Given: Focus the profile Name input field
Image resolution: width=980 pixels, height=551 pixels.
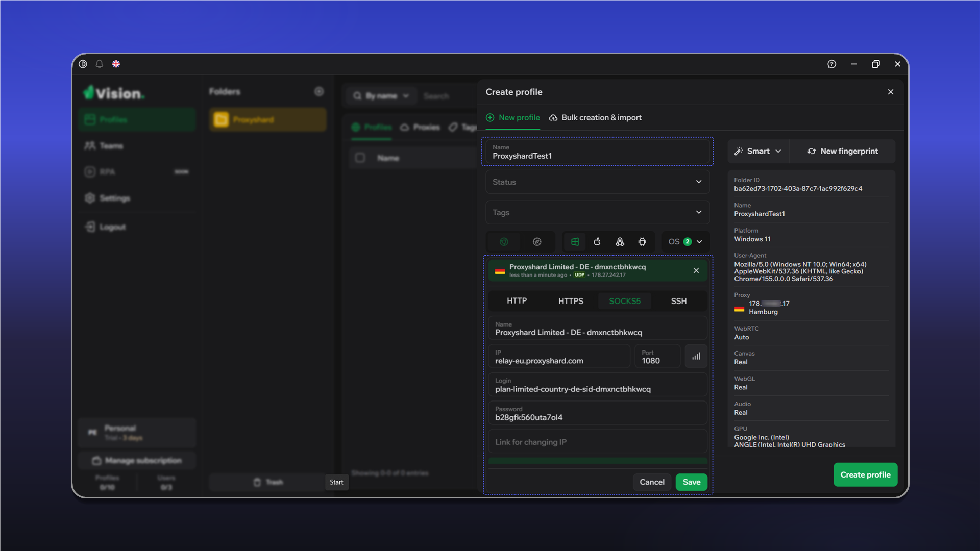Looking at the screenshot, I should click(598, 152).
